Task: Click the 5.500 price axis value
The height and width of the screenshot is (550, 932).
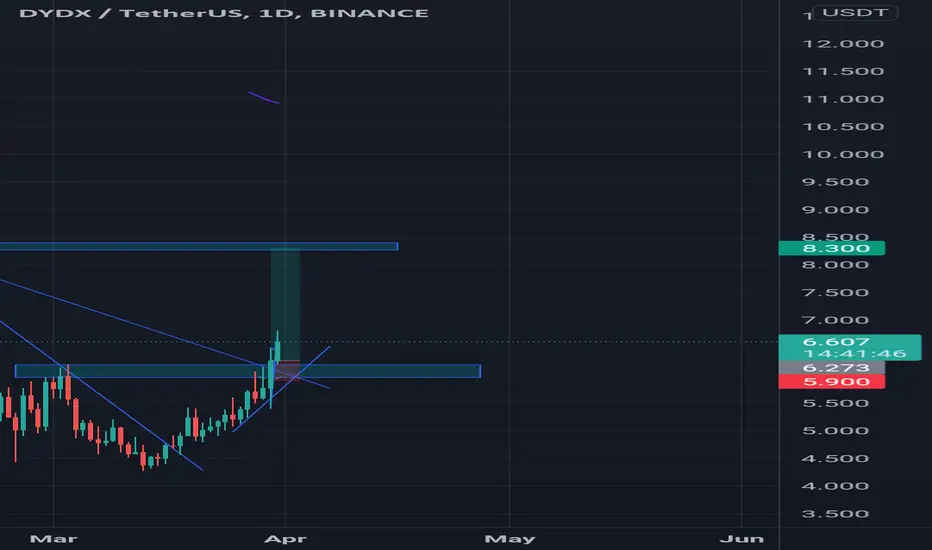Action: click(x=836, y=403)
